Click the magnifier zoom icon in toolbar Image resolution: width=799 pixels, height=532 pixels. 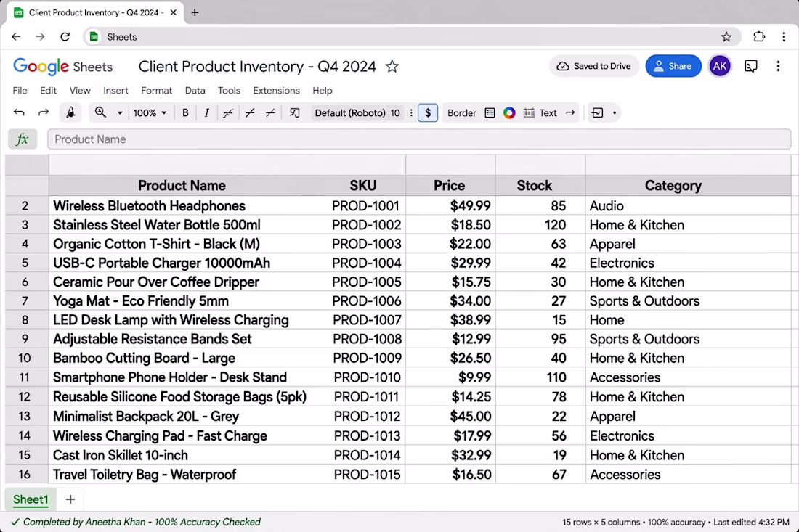[100, 112]
